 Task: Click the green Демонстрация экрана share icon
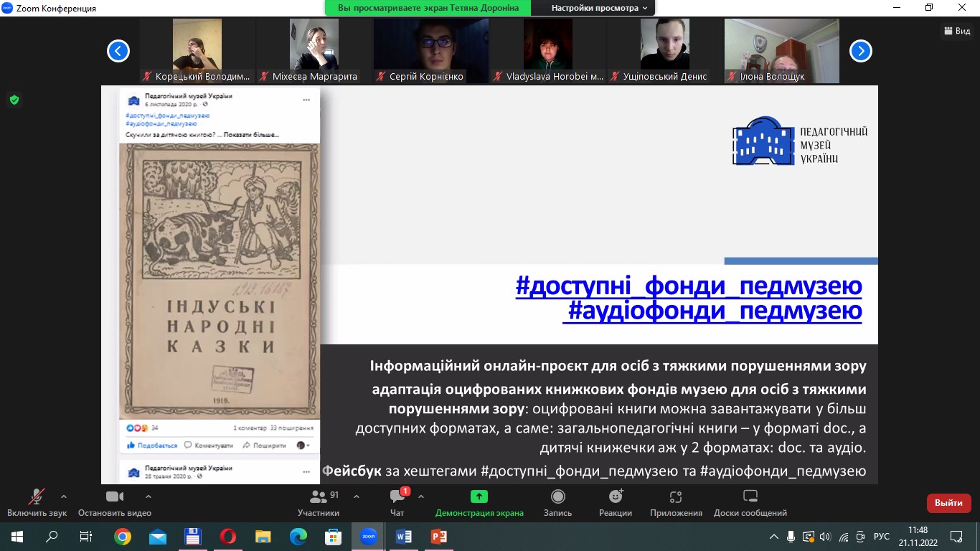pos(479,496)
